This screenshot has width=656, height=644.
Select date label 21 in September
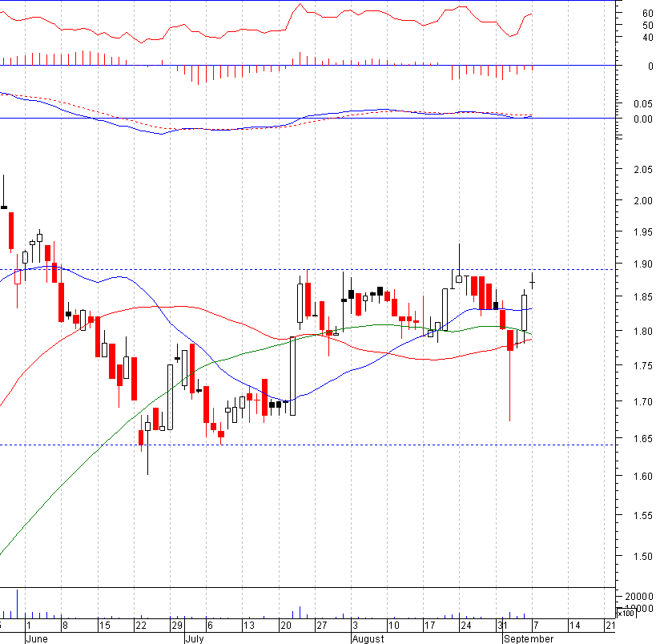(x=610, y=626)
